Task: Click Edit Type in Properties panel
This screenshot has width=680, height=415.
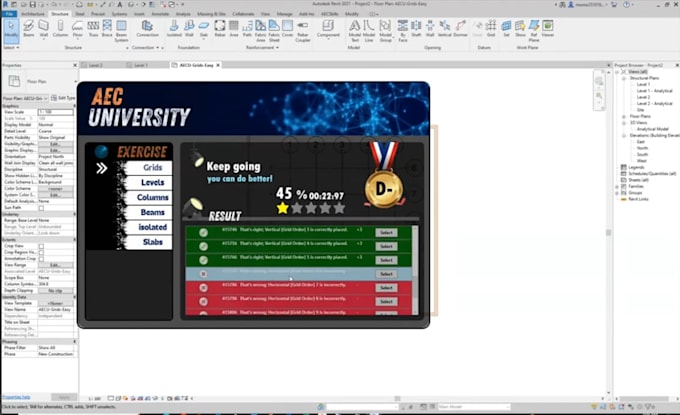Action: point(63,98)
